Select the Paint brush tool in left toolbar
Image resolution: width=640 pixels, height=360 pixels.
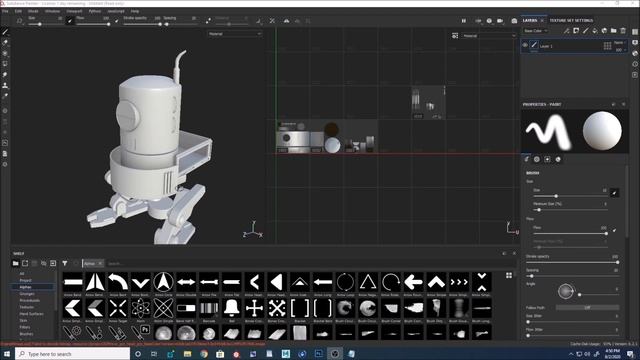[5, 32]
